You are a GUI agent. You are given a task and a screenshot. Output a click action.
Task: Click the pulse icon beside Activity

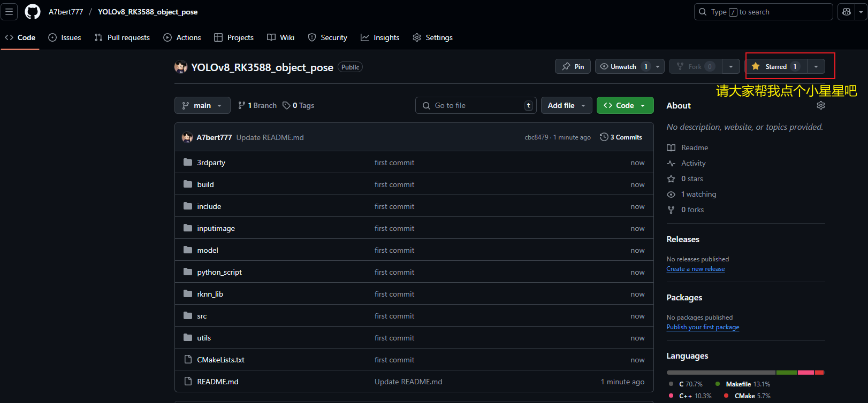pyautogui.click(x=671, y=163)
